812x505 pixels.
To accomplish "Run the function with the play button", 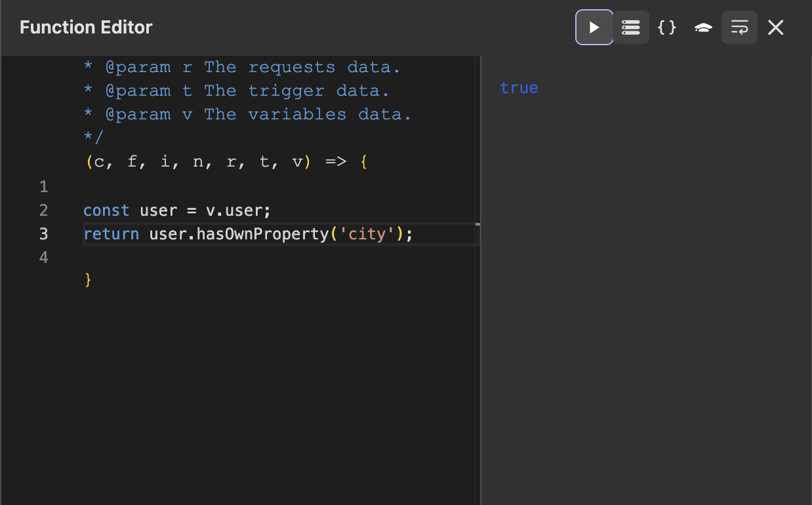I will click(594, 28).
